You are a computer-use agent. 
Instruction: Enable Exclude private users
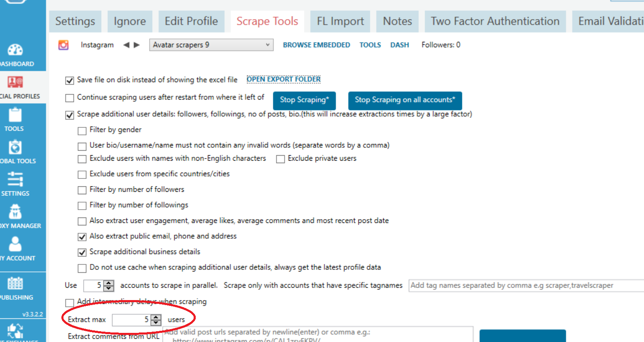[x=281, y=159]
